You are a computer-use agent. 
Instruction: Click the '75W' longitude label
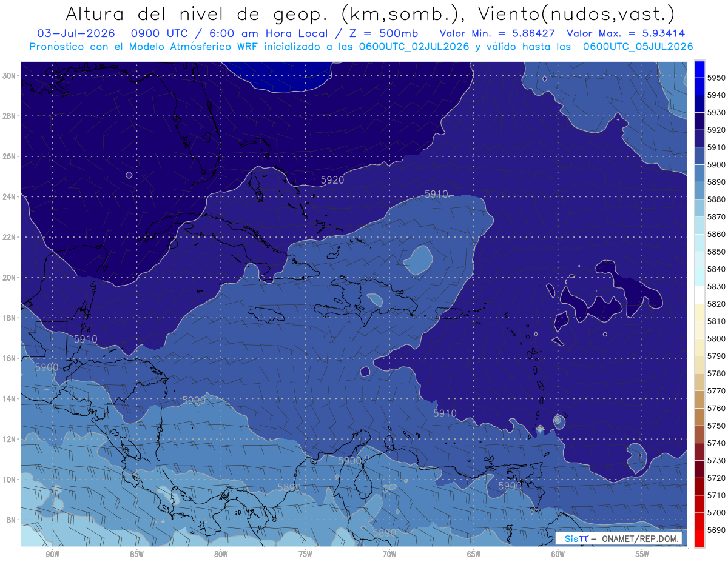pyautogui.click(x=305, y=554)
